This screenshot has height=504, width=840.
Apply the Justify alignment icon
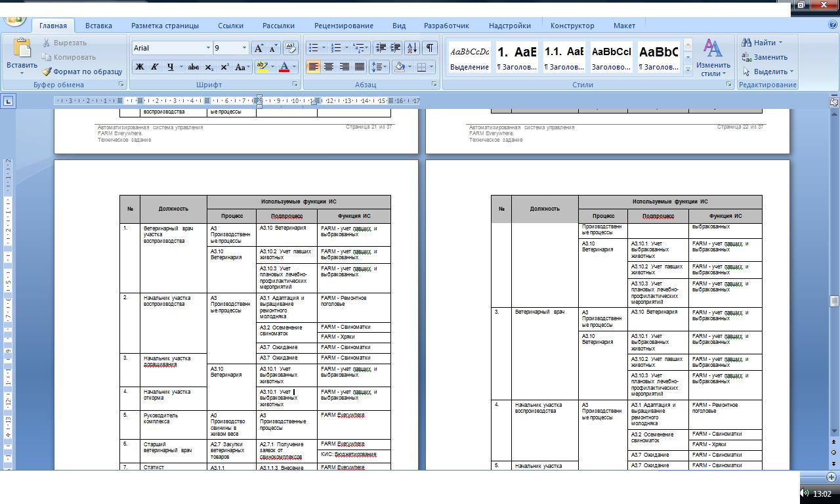click(x=360, y=67)
